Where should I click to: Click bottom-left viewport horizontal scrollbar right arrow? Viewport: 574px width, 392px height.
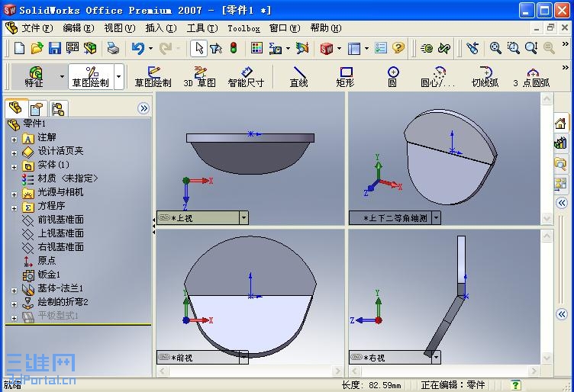click(x=337, y=371)
